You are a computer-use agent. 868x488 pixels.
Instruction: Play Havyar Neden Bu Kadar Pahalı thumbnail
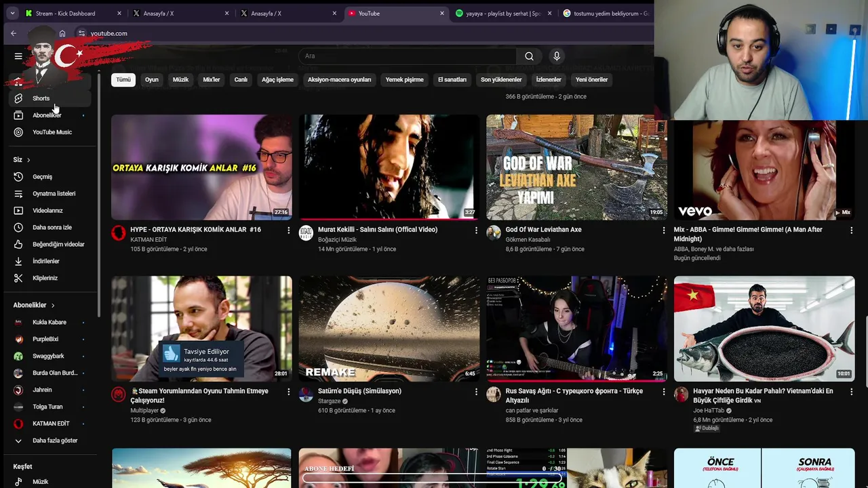click(764, 328)
